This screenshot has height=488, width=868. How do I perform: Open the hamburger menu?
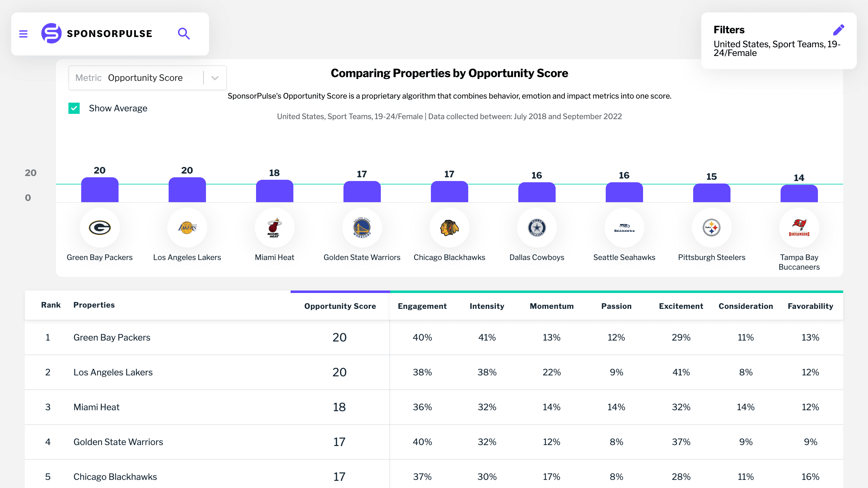23,34
